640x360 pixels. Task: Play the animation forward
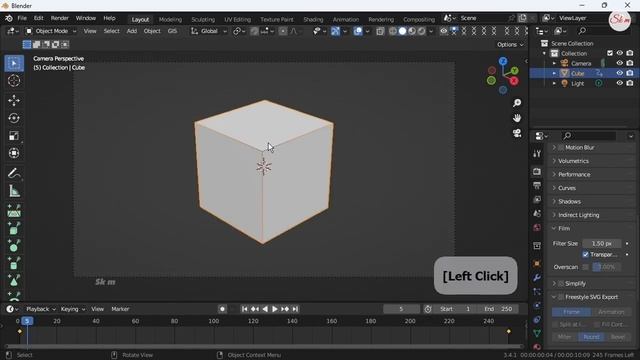275,309
